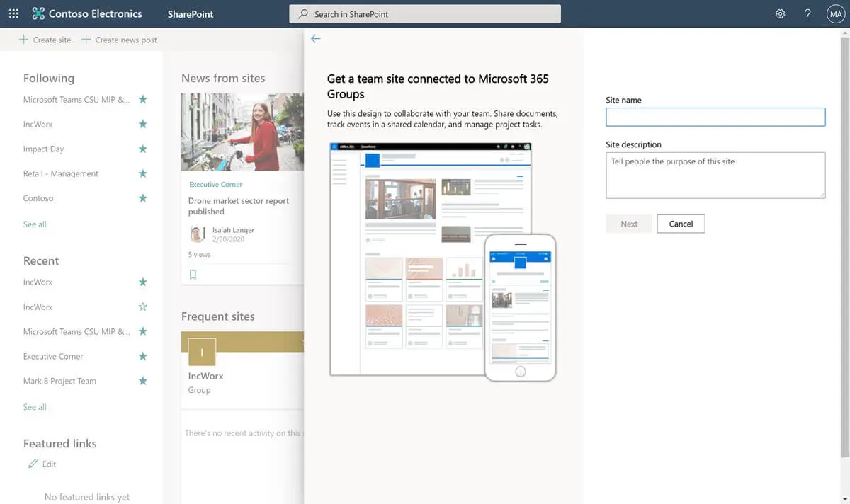Click the IncWorx card title in Frequent sites
The width and height of the screenshot is (850, 504).
coord(205,376)
